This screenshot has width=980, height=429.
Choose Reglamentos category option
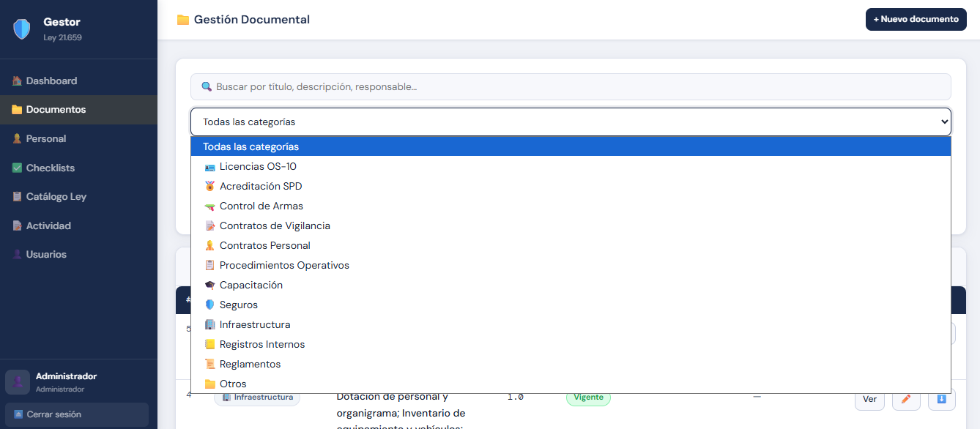pos(571,364)
